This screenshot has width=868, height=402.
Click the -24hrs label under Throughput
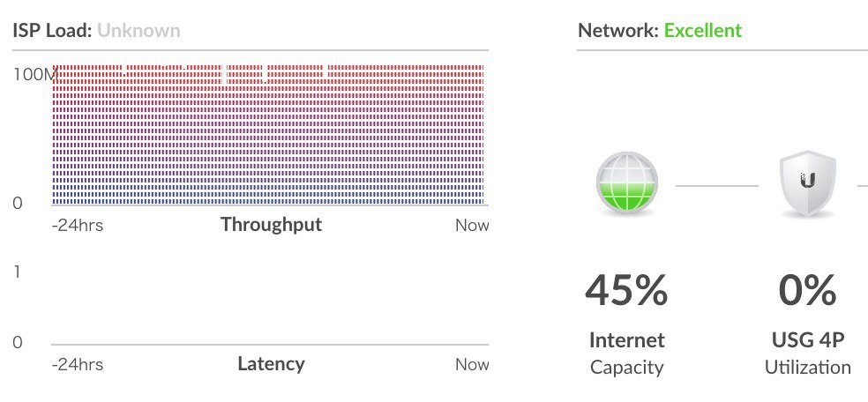tap(78, 226)
